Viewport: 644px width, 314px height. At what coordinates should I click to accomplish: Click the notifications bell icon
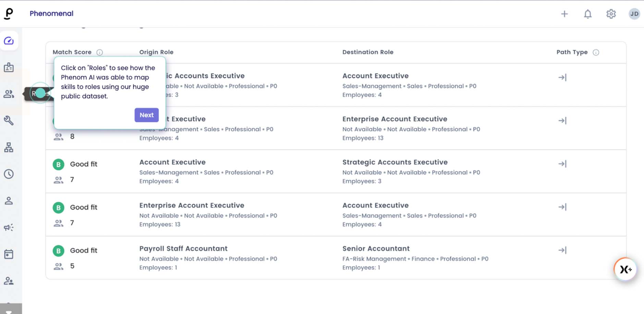click(588, 14)
